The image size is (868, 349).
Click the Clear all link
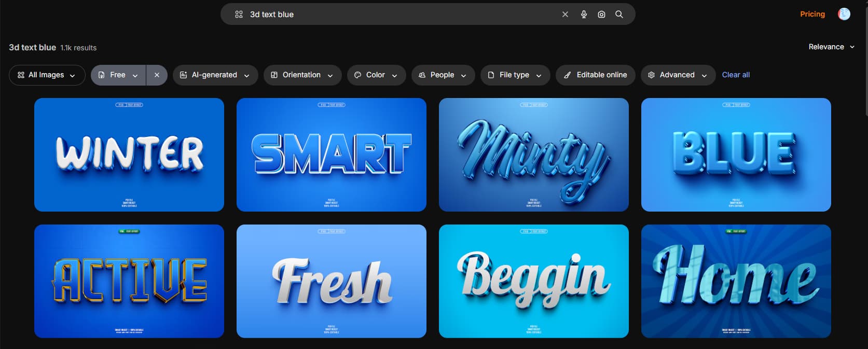click(x=736, y=75)
